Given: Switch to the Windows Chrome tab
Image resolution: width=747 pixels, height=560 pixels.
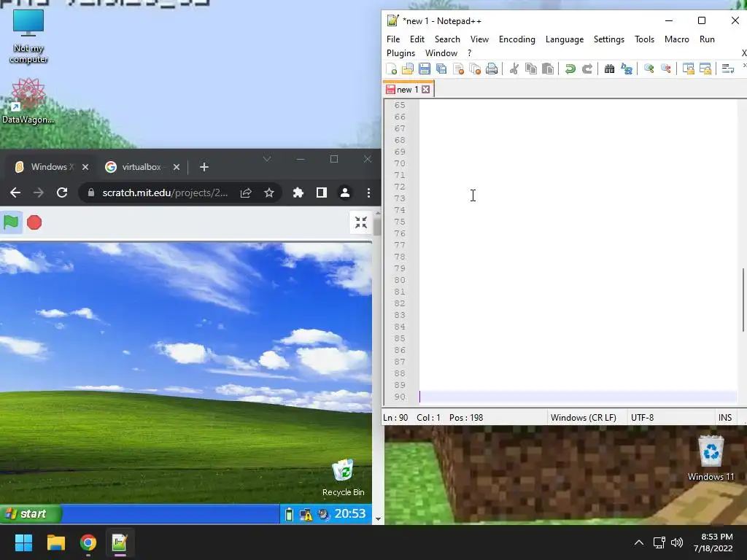Looking at the screenshot, I should click(x=52, y=167).
